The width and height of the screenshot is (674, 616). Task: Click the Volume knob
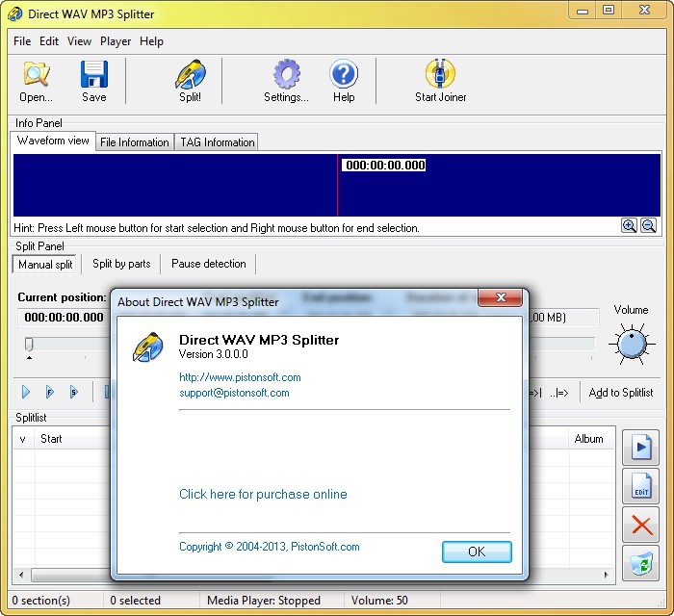(x=632, y=344)
